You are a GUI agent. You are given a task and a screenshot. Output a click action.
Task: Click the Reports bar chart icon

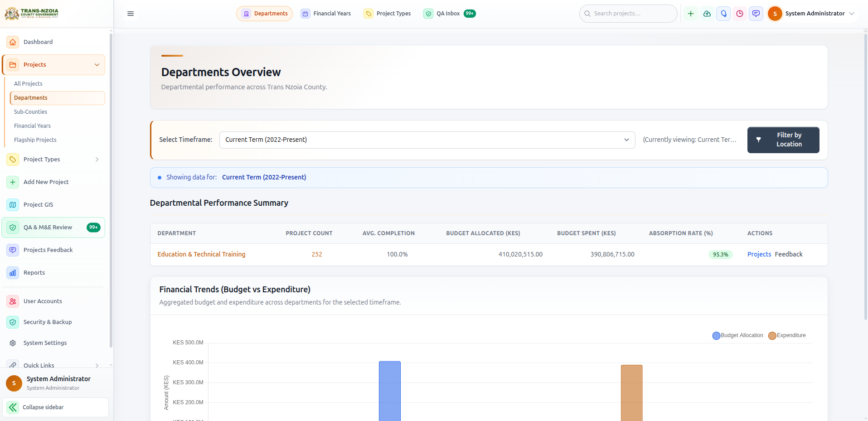(13, 273)
